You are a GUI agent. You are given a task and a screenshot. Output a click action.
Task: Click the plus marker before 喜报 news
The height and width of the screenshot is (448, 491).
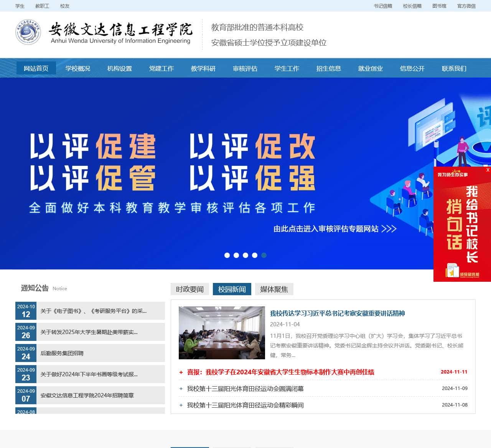[x=181, y=372]
